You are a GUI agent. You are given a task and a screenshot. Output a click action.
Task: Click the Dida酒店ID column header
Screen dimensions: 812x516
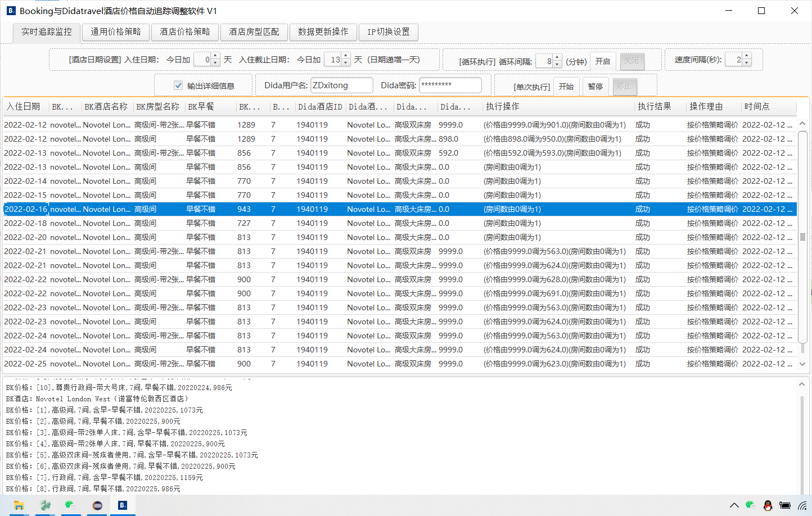click(x=321, y=106)
